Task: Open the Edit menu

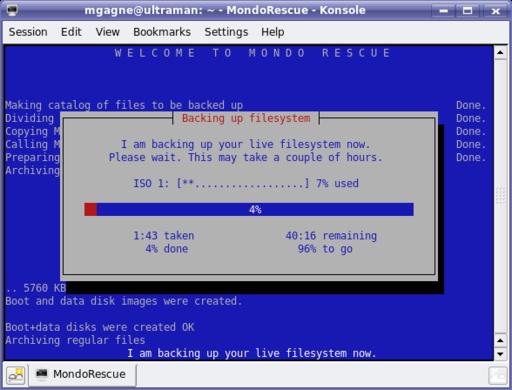Action: point(71,32)
